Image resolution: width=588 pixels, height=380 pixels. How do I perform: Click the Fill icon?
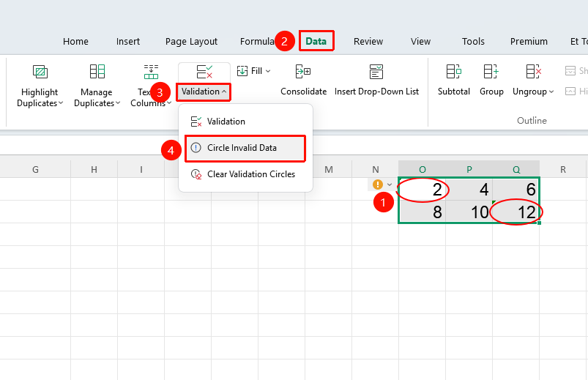(242, 71)
